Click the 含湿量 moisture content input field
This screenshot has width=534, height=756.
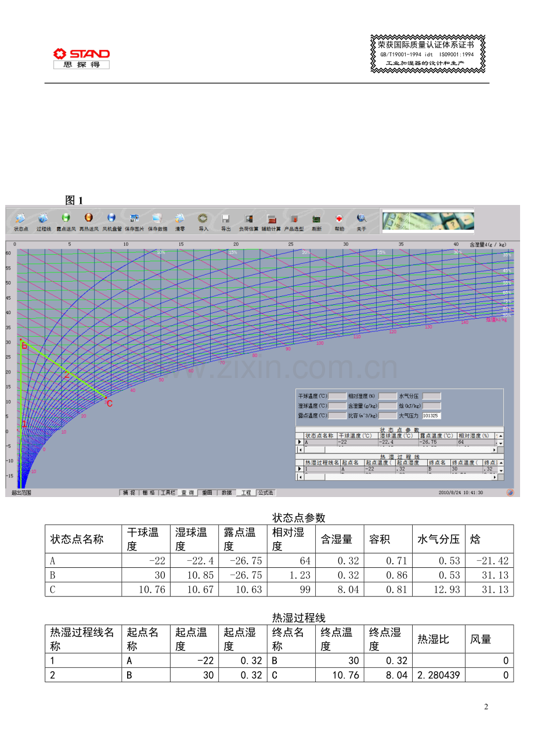pos(388,406)
